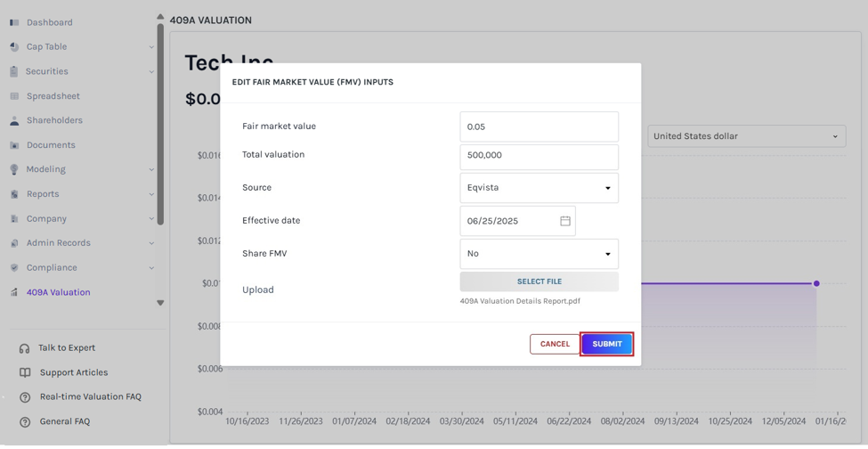Viewport: 868px width, 449px height.
Task: Click the Real-time Valuation FAQ question icon
Action: 24,397
